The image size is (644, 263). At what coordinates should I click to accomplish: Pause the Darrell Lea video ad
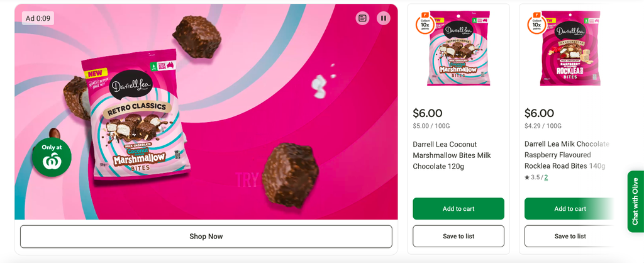384,18
